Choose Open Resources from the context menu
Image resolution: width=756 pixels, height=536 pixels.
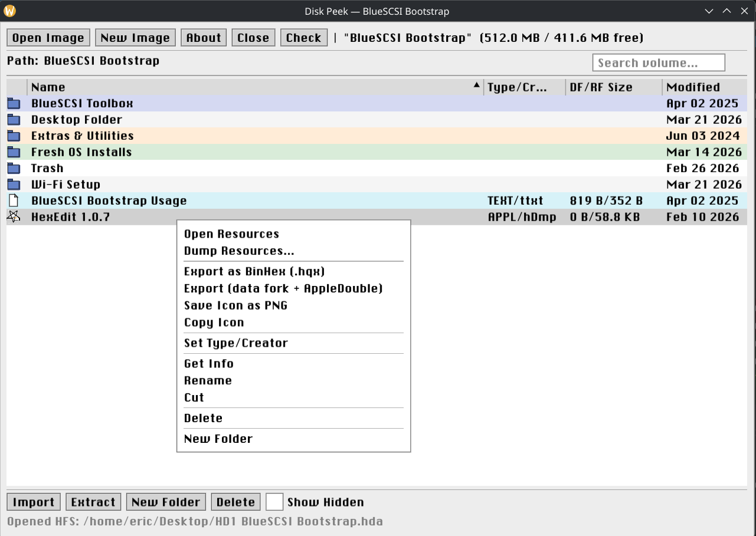point(231,234)
